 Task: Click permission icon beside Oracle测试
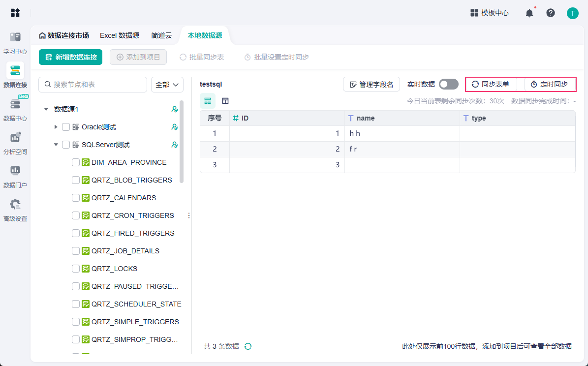click(174, 127)
